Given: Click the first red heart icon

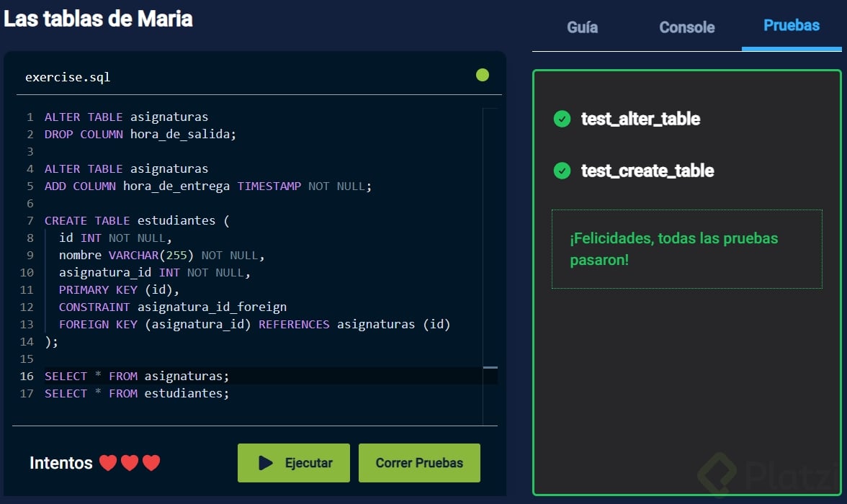Looking at the screenshot, I should (108, 463).
